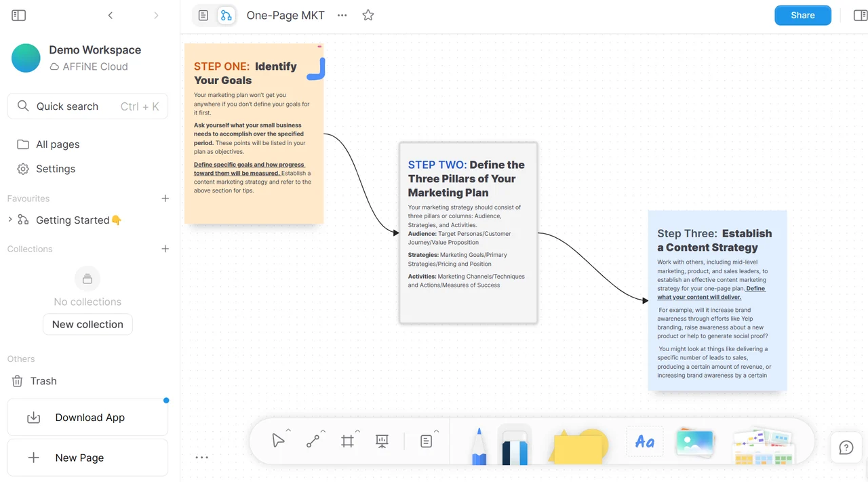This screenshot has width=868, height=482.
Task: Click the One-Page MKT title
Action: pos(285,15)
